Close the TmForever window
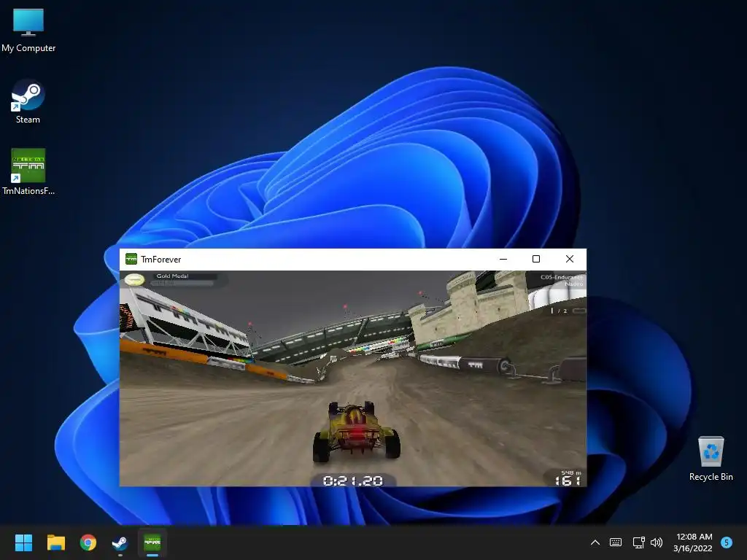This screenshot has width=747, height=560. (570, 259)
